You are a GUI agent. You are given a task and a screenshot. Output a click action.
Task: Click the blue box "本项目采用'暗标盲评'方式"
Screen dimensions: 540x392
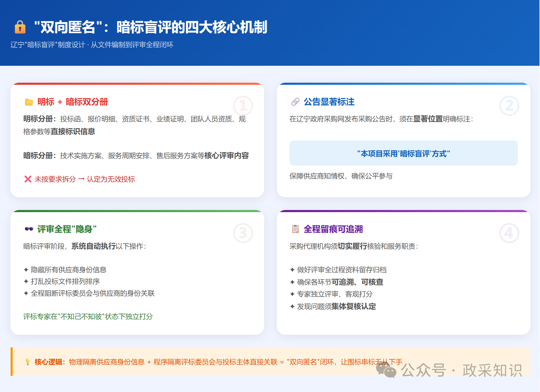click(403, 153)
